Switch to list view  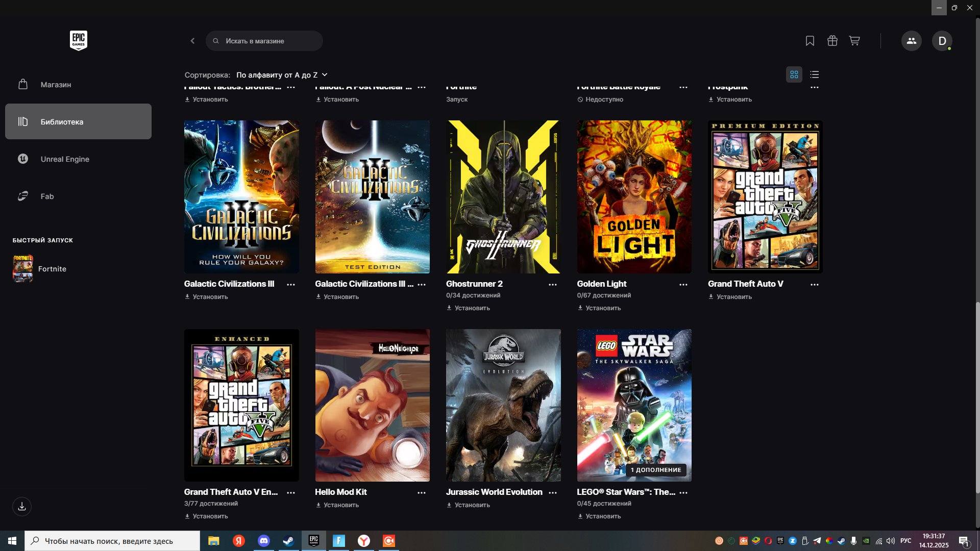(x=814, y=74)
